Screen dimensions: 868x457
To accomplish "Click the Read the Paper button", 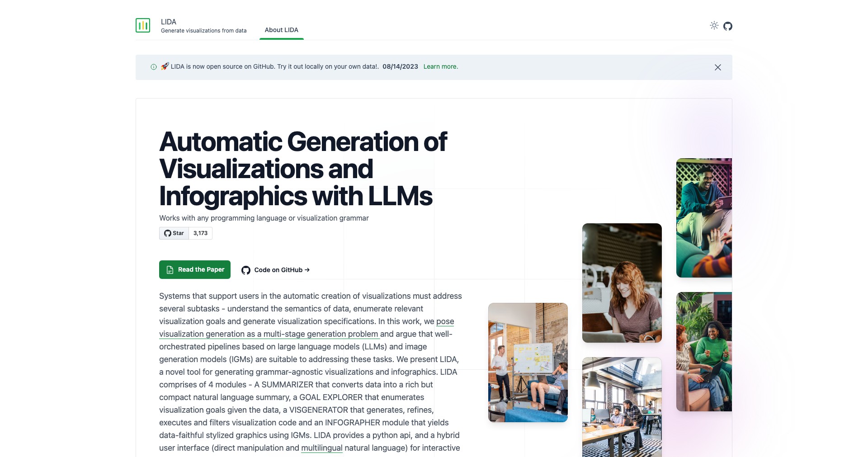I will [x=195, y=269].
